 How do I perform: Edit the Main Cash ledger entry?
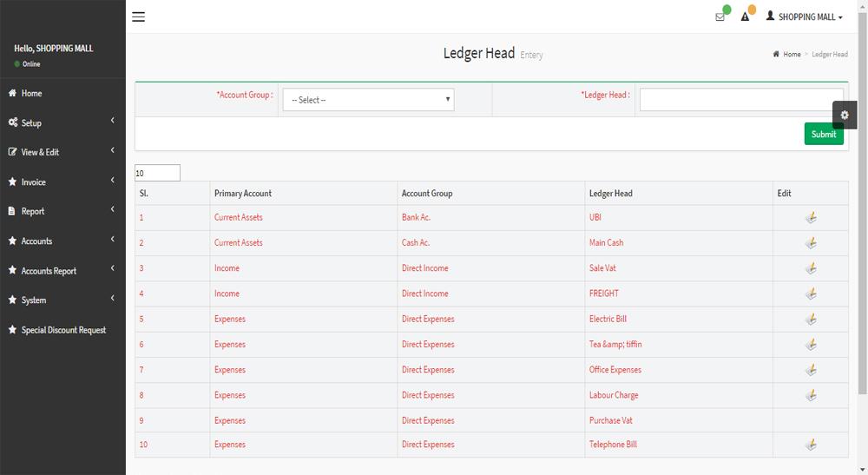[811, 243]
